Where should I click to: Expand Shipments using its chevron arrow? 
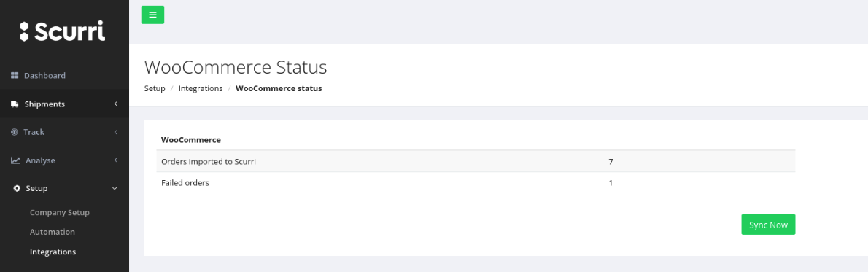point(115,104)
